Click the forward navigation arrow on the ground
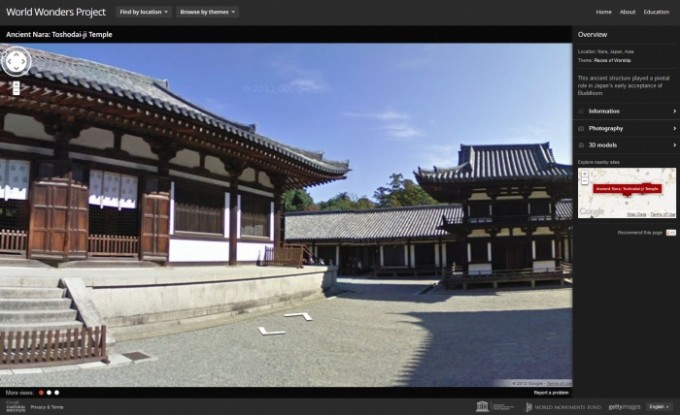The image size is (680, 415). point(298,317)
